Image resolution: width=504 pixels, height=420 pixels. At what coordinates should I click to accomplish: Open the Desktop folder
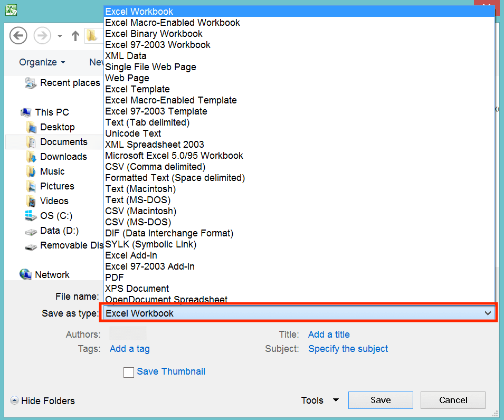coord(58,127)
